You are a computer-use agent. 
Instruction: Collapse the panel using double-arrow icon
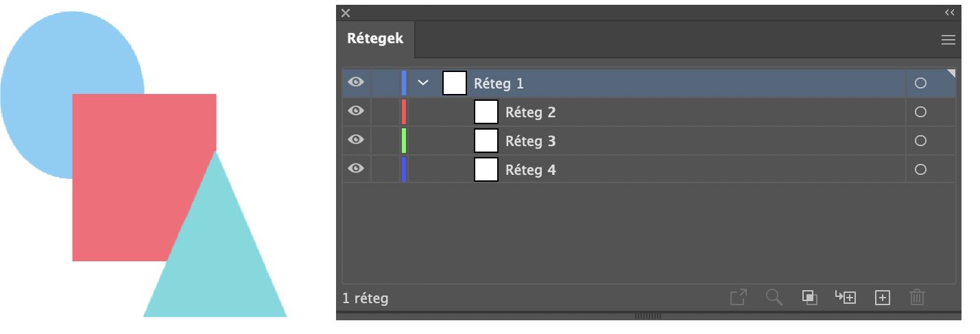[950, 12]
